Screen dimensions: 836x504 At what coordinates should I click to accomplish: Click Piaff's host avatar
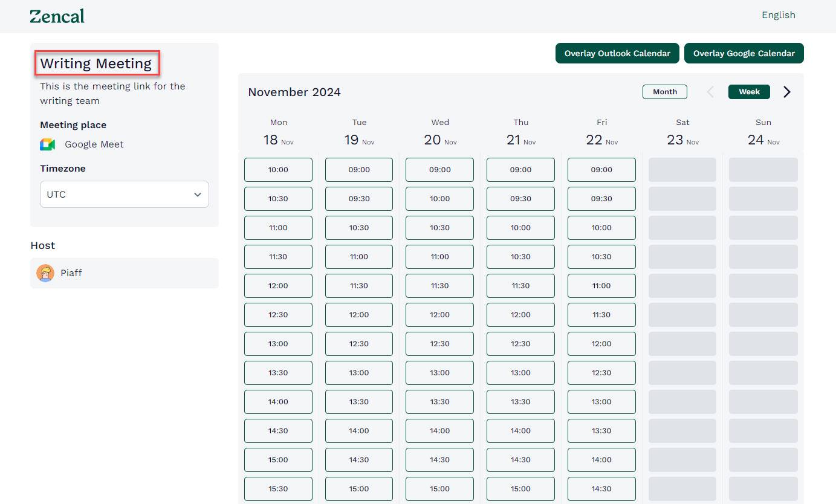point(45,273)
